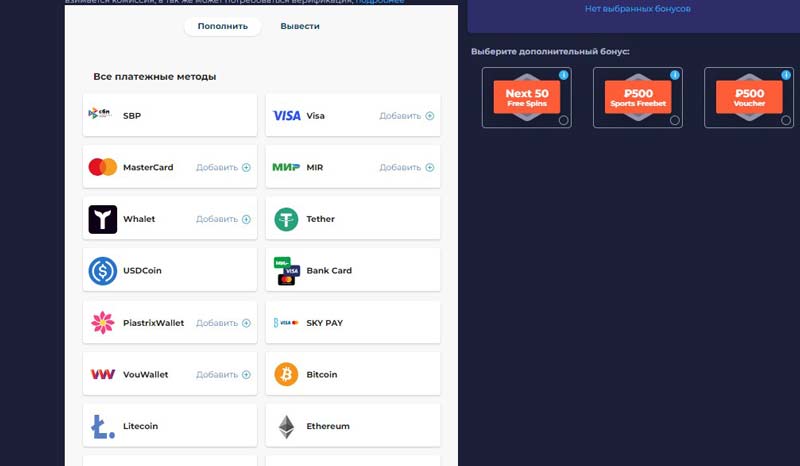The image size is (800, 466).
Task: Select the Tether coin icon
Action: click(287, 219)
